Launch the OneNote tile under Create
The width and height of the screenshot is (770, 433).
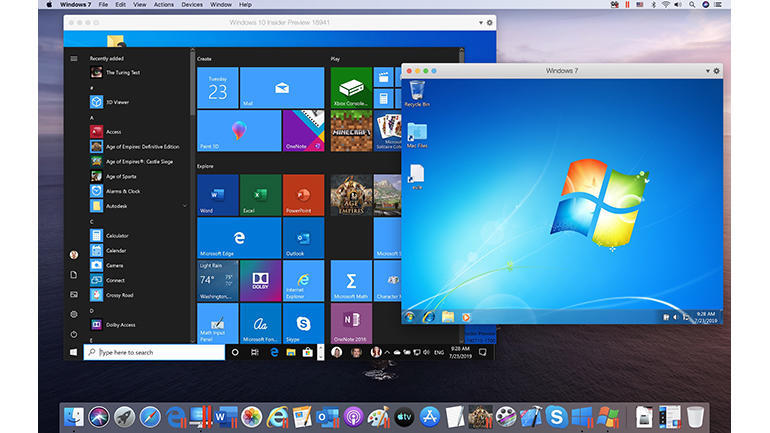click(x=303, y=131)
